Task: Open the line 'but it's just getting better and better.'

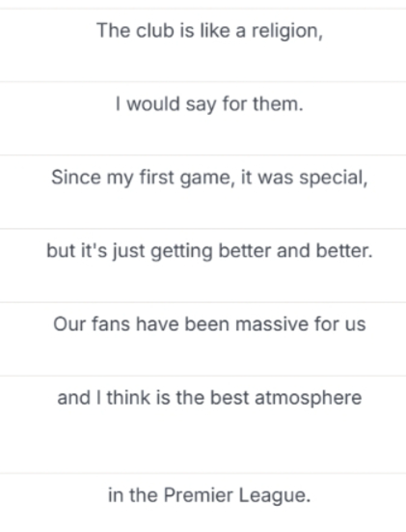Action: click(203, 266)
